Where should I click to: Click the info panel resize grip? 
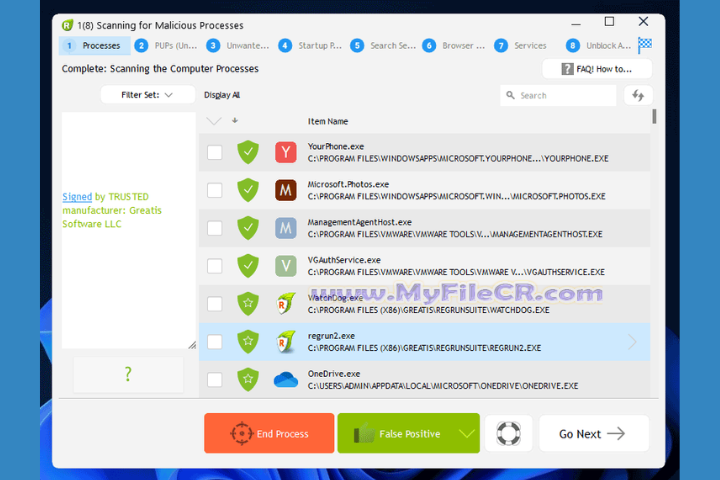pyautogui.click(x=192, y=345)
